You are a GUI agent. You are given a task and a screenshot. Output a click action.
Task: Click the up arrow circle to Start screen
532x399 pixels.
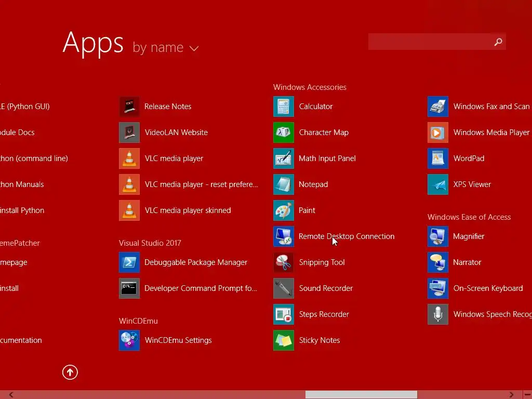tap(70, 373)
